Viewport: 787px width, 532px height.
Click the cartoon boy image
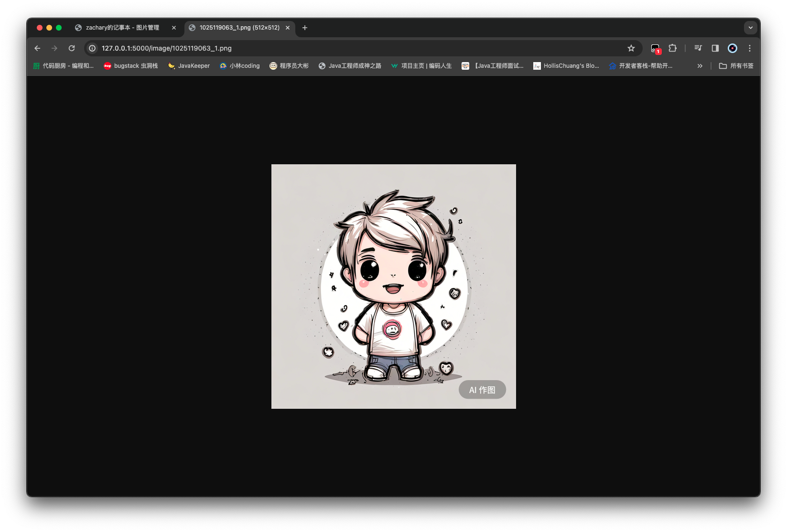394,287
